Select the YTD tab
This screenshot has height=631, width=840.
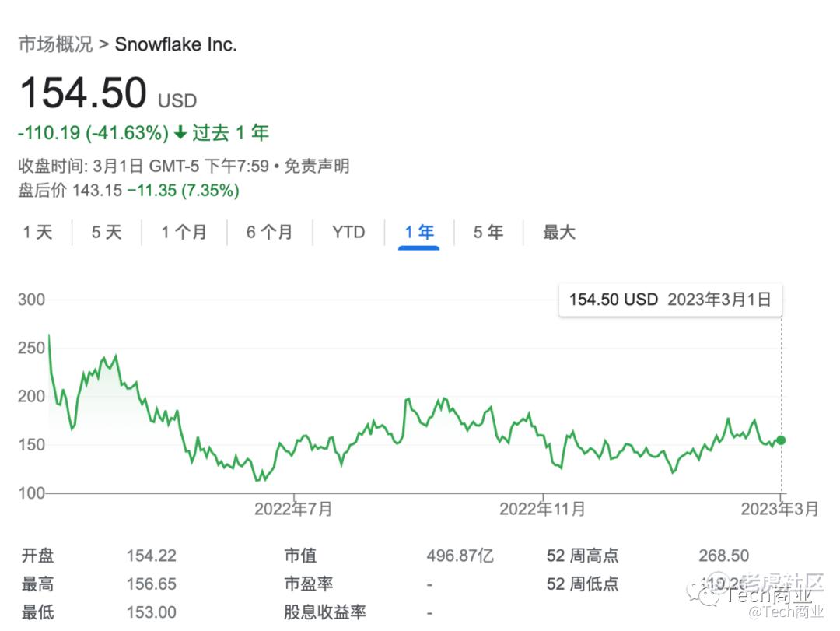(348, 232)
